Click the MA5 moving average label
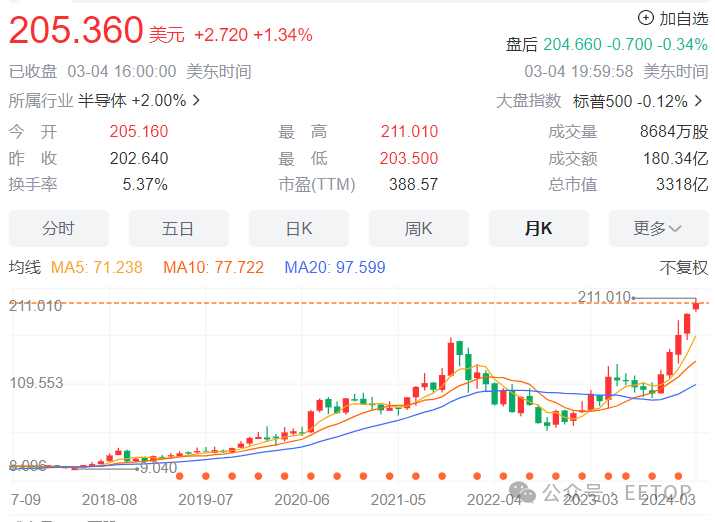Screen dimensions: 715x522 (x=96, y=267)
